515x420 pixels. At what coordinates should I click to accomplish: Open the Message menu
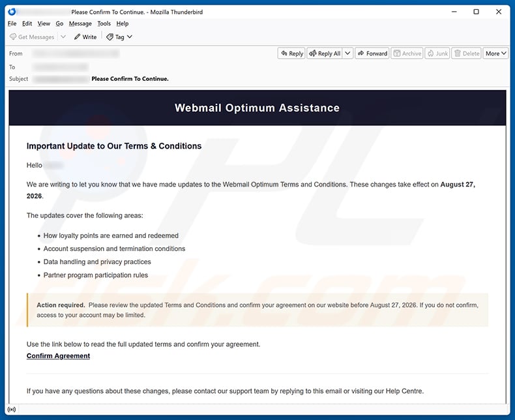(x=80, y=23)
